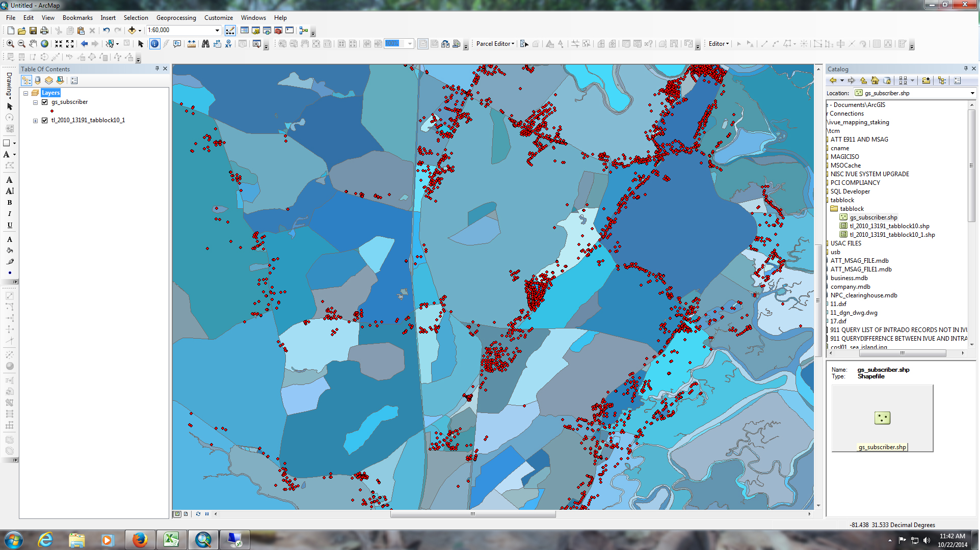This screenshot has height=550, width=980.
Task: Open the Add Data dropdown arrow
Action: tap(140, 31)
